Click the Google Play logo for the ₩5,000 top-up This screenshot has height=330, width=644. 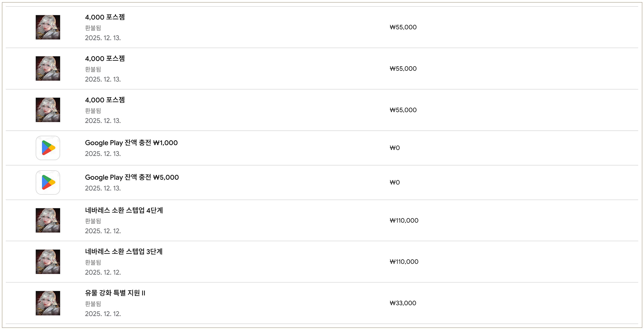click(x=48, y=182)
